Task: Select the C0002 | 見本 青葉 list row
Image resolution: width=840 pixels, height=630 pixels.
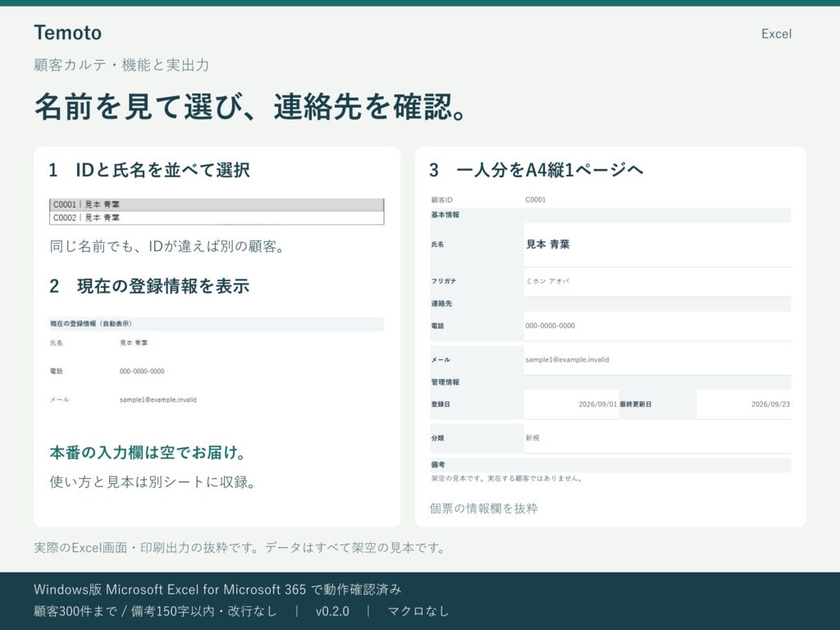Action: (x=217, y=217)
